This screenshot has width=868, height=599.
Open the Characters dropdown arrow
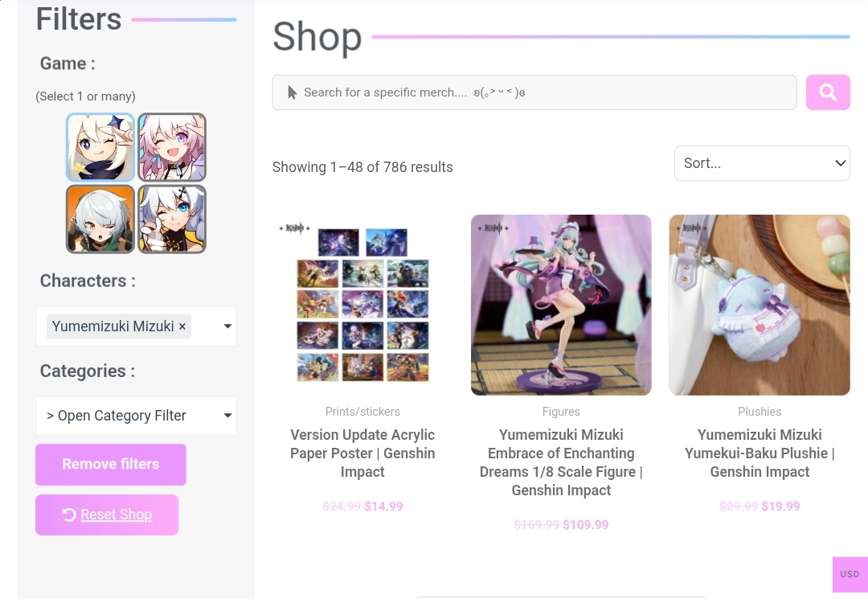click(227, 326)
